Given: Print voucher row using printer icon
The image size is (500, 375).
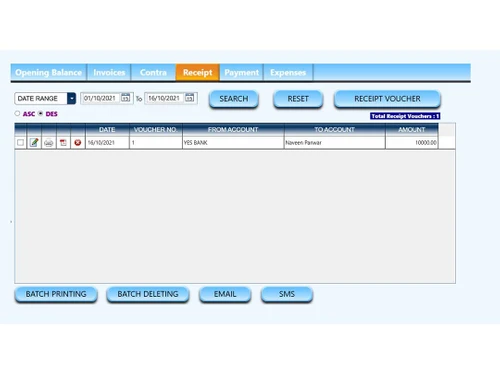Looking at the screenshot, I should click(x=49, y=143).
